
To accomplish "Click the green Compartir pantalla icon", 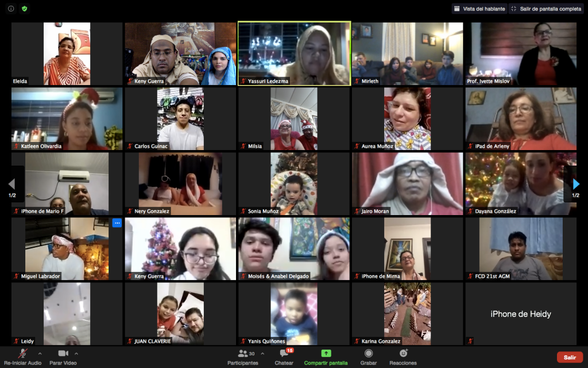I will coord(326,354).
